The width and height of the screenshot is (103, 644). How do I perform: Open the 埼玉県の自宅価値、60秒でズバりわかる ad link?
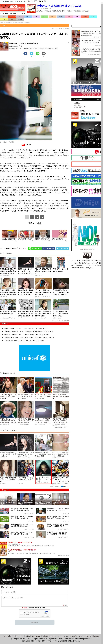22,550
